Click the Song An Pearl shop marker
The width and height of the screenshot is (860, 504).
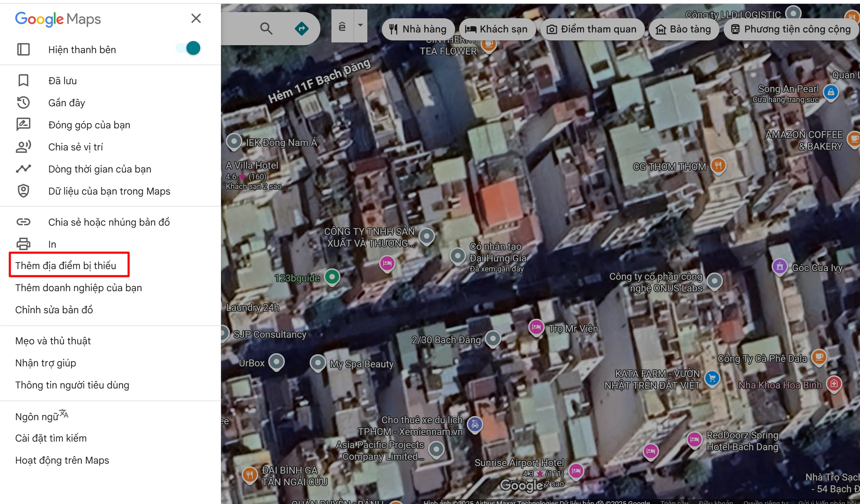(x=831, y=92)
